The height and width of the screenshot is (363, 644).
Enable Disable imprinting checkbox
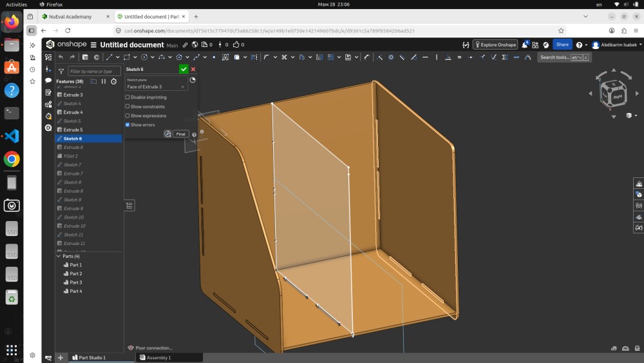pos(128,97)
